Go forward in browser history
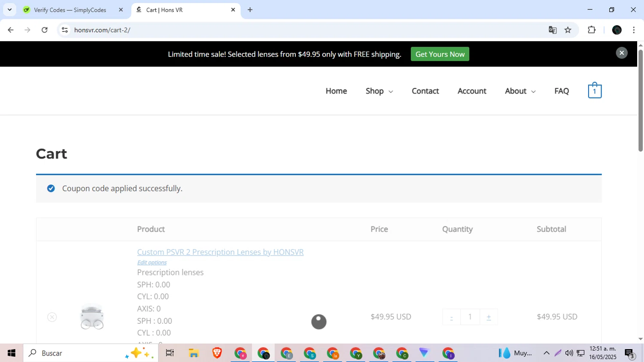644x362 pixels. (x=27, y=30)
